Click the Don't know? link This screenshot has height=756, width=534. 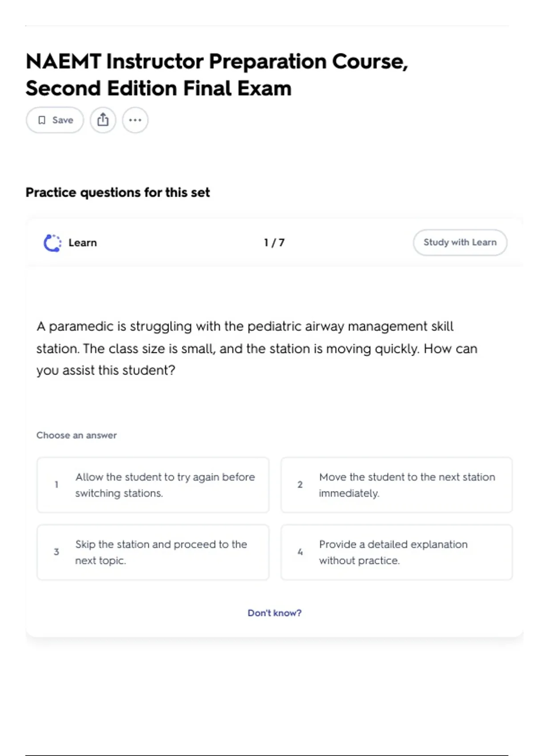(275, 613)
